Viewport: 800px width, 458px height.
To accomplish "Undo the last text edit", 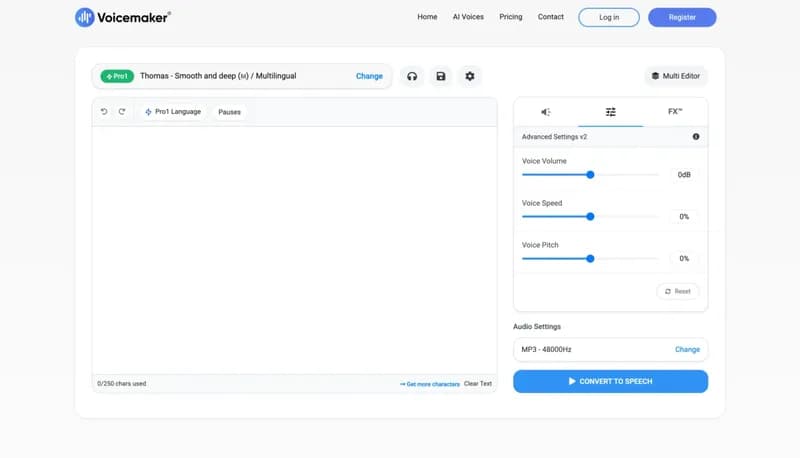I will click(104, 112).
